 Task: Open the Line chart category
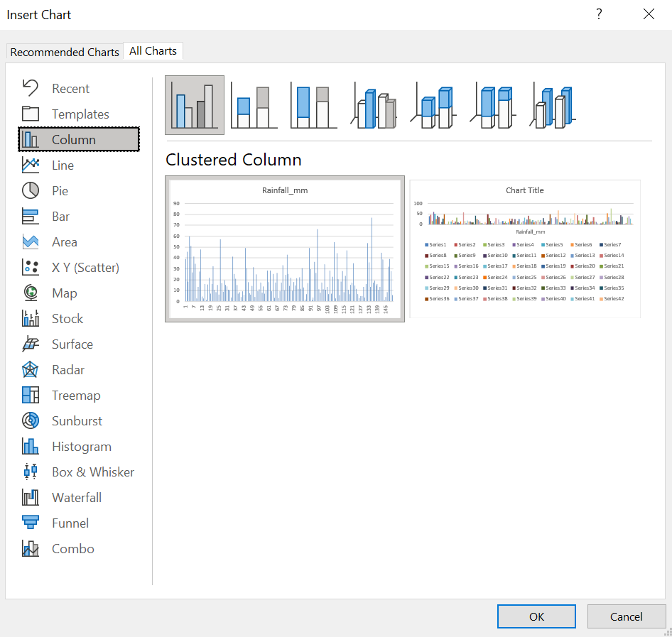[x=63, y=165]
